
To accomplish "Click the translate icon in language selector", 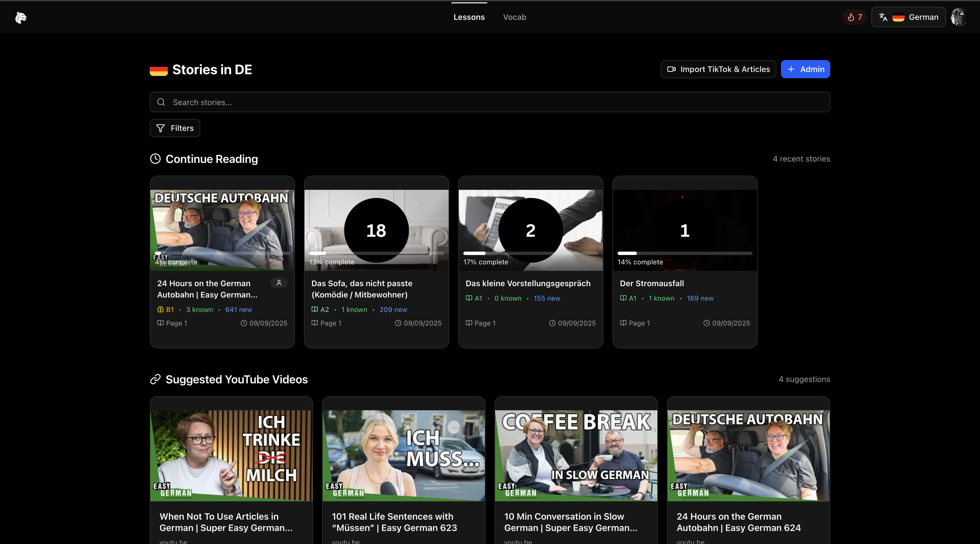I will (883, 17).
